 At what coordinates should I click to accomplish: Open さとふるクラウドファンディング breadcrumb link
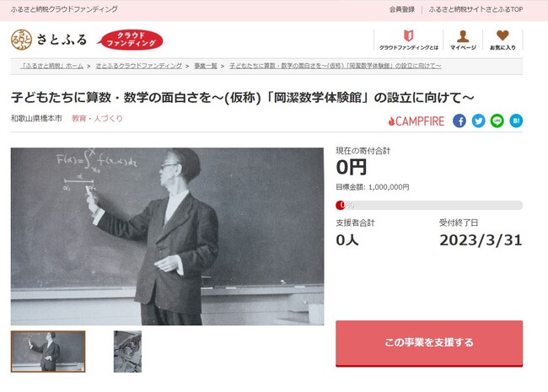tap(139, 66)
